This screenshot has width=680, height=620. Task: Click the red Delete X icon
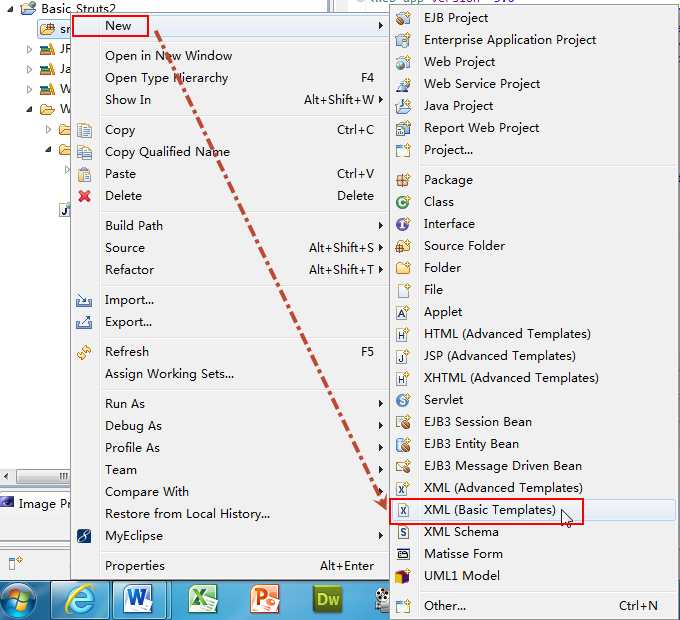pyautogui.click(x=85, y=196)
